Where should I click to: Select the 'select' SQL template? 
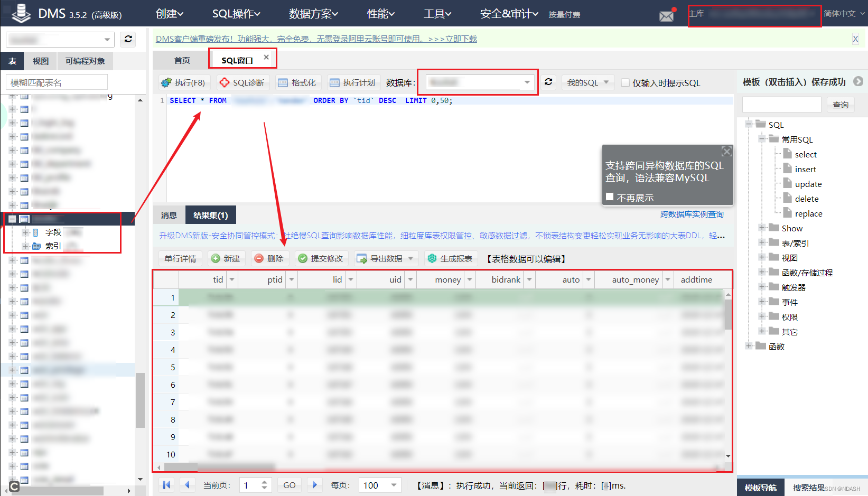[806, 154]
